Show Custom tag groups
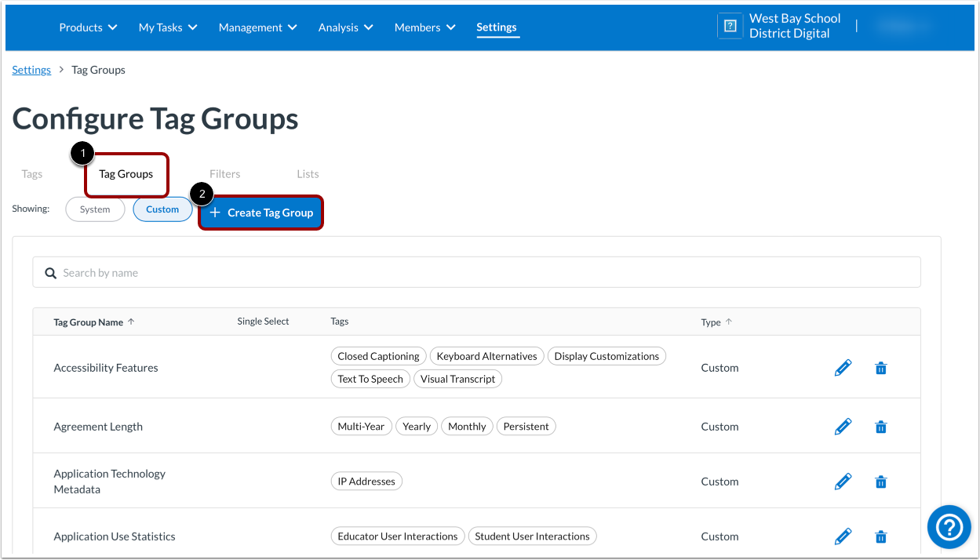 click(162, 209)
